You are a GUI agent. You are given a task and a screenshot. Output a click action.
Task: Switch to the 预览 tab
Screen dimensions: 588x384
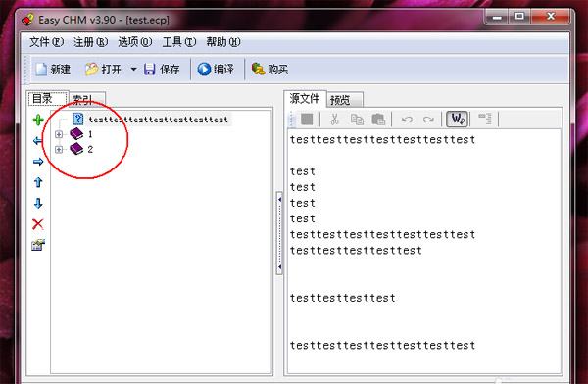(x=345, y=100)
